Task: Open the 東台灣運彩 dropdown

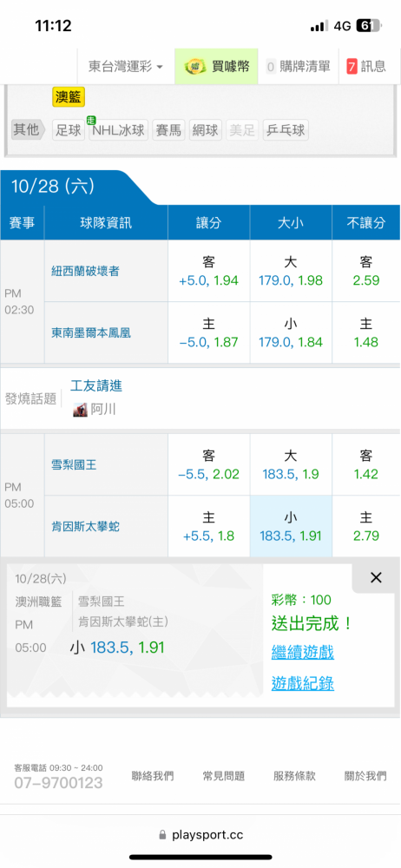Action: click(126, 67)
